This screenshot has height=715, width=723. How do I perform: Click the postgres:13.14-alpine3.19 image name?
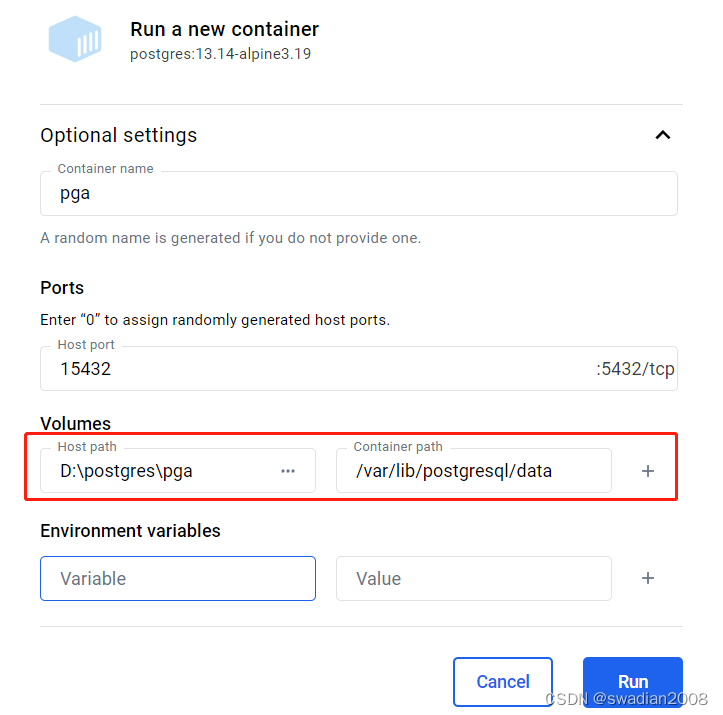[x=220, y=54]
